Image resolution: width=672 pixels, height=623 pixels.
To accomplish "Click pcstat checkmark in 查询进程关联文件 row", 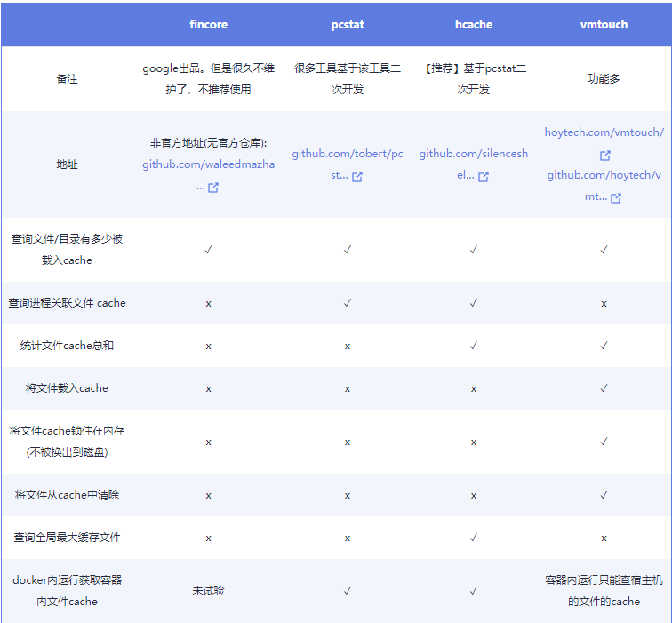I will click(x=348, y=303).
